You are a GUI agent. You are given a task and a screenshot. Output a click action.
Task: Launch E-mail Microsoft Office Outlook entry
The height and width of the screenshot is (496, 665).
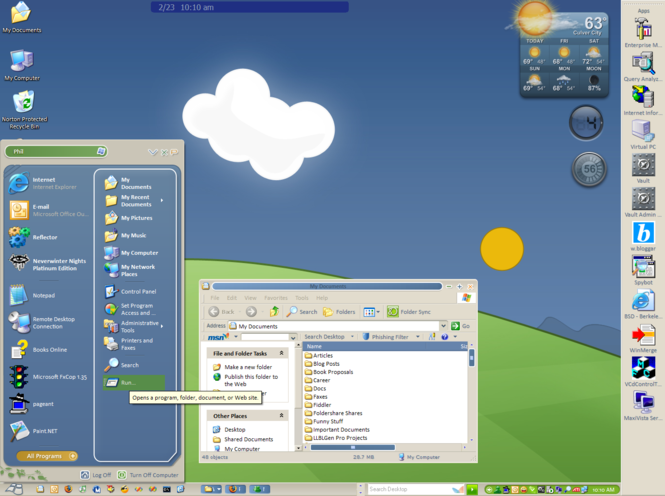tap(48, 210)
